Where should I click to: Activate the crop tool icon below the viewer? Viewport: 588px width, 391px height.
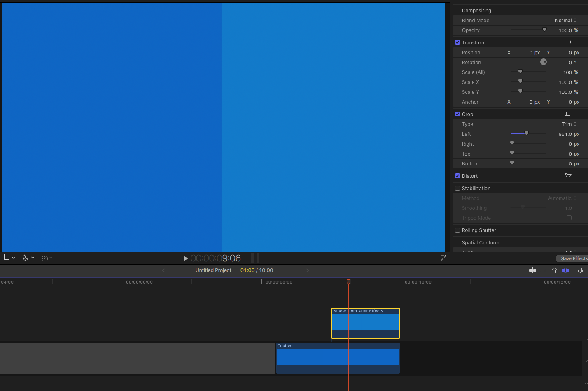(6, 258)
